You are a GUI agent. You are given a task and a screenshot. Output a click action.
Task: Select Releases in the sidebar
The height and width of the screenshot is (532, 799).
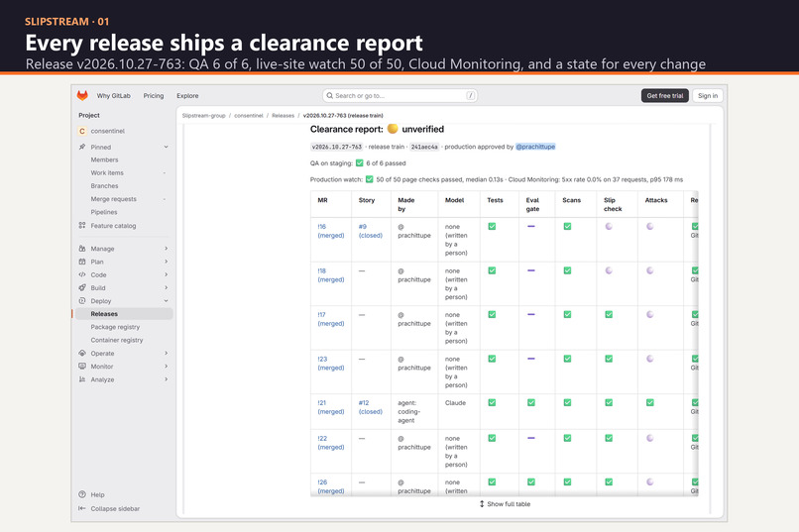pos(124,314)
